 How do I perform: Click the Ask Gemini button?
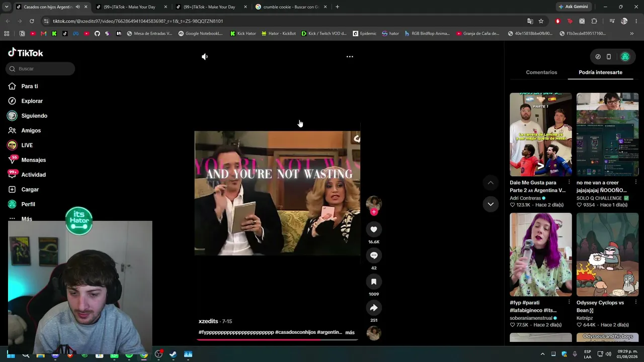click(x=573, y=7)
